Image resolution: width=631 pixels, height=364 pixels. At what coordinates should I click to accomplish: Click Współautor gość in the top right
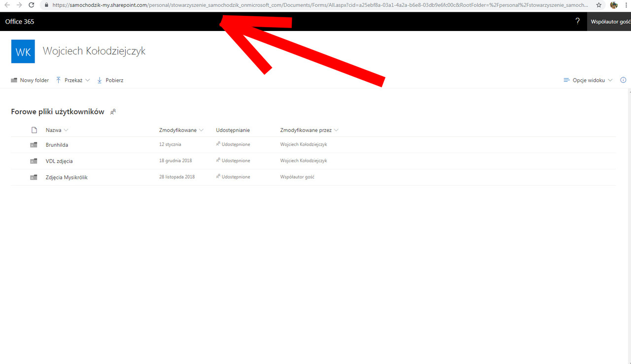[x=610, y=21]
